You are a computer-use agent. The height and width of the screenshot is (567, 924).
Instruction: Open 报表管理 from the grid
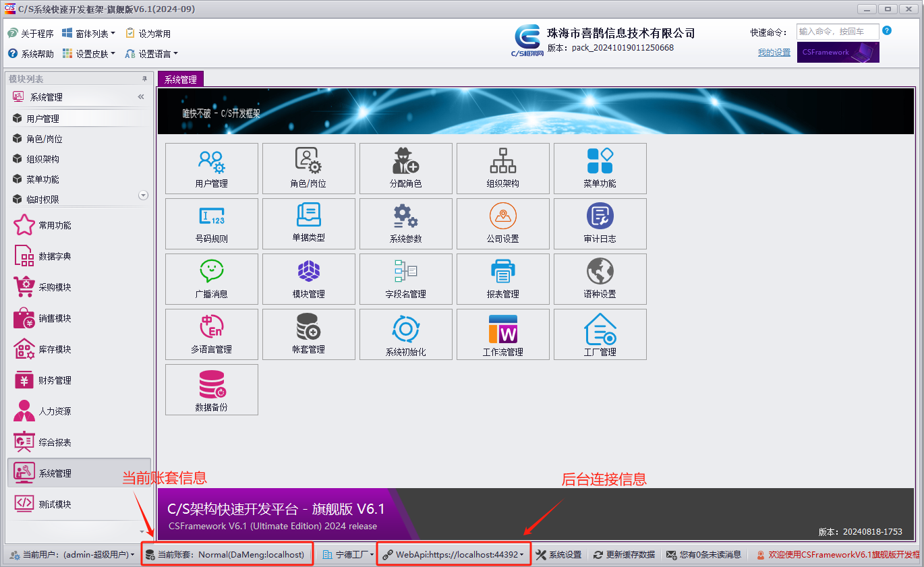(502, 279)
